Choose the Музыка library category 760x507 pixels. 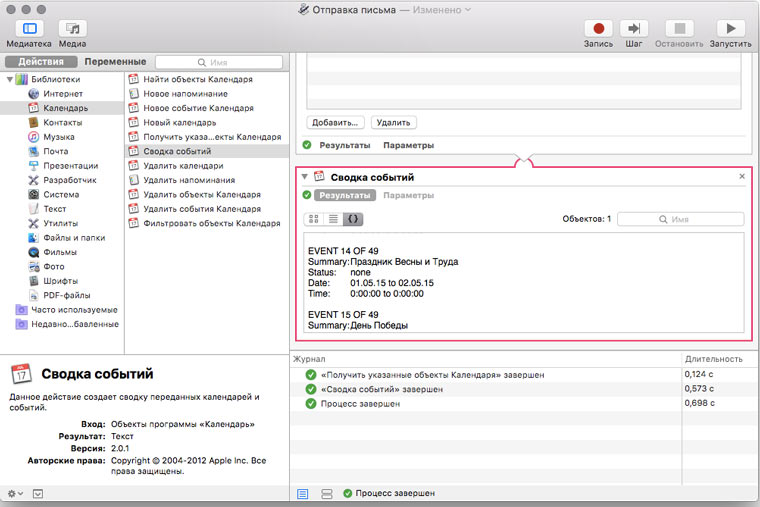[58, 137]
